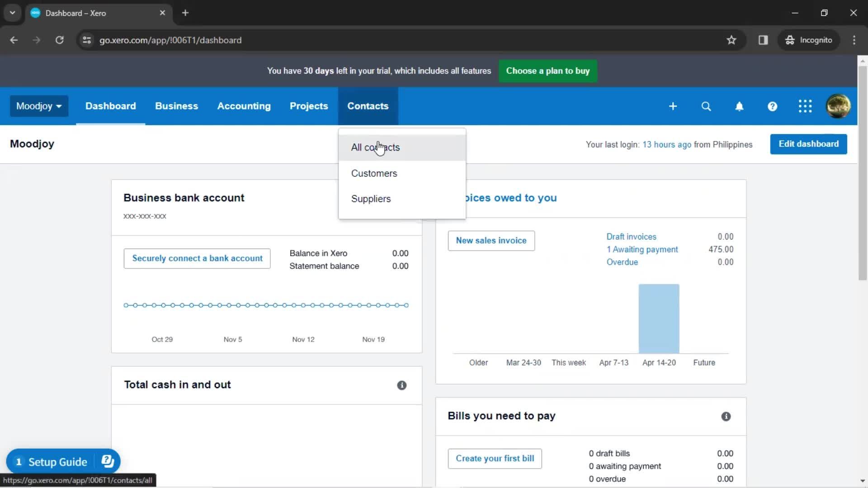The image size is (868, 488).
Task: Select Suppliers from the Contacts menu
Action: pos(402,199)
